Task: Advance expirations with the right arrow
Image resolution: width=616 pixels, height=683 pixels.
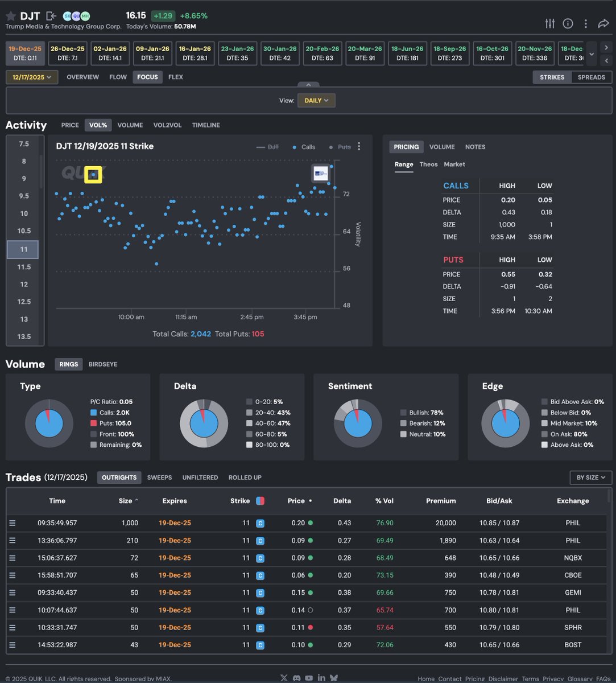Action: click(606, 48)
